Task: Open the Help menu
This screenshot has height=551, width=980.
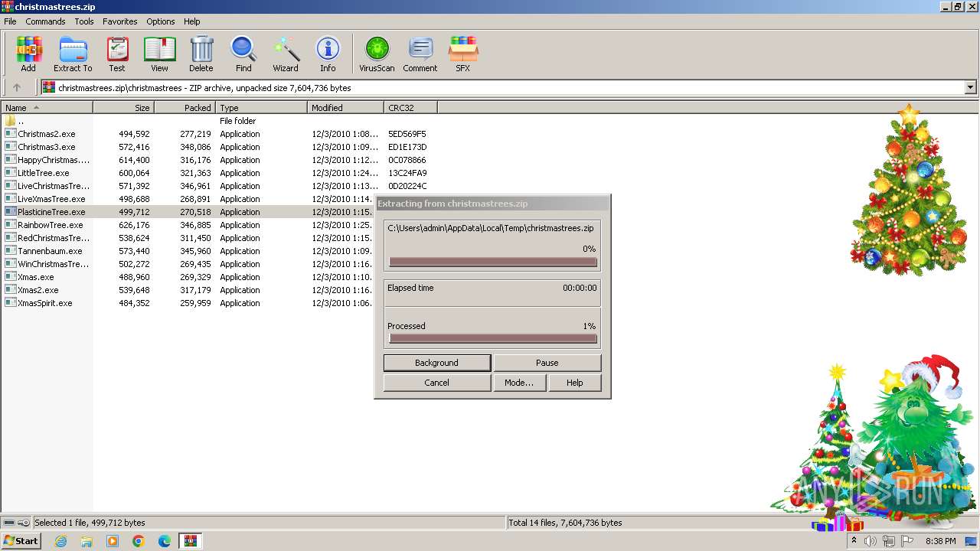Action: (192, 21)
